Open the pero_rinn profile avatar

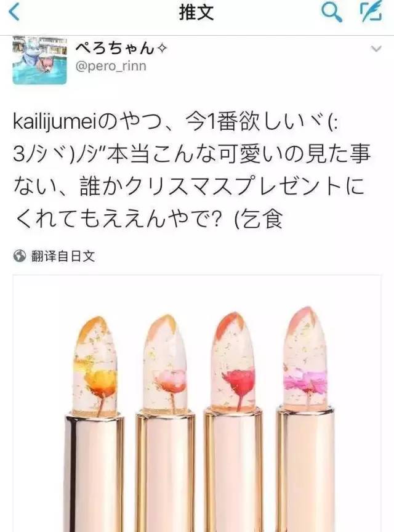coord(39,60)
